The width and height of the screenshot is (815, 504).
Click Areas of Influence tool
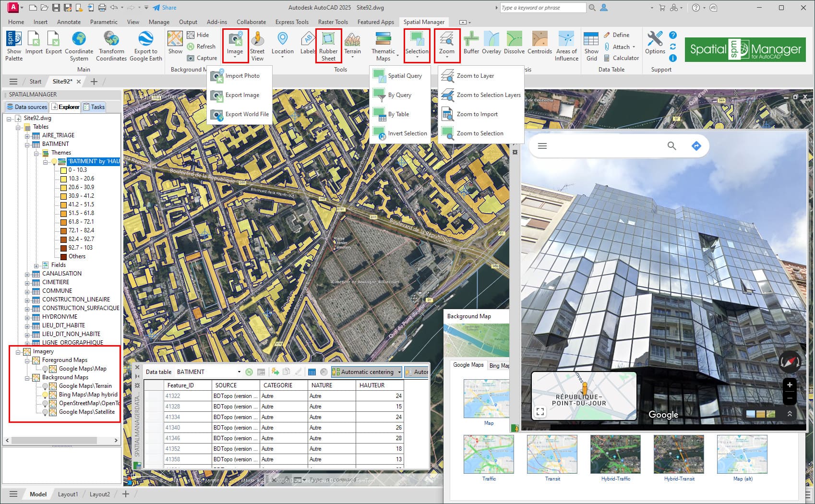[566, 46]
